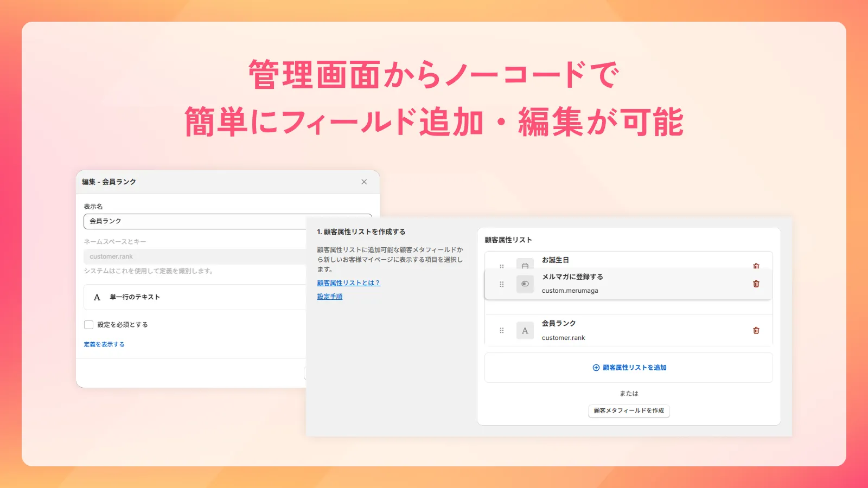
Task: Click the 顧客属性リストを追加 button
Action: (628, 367)
